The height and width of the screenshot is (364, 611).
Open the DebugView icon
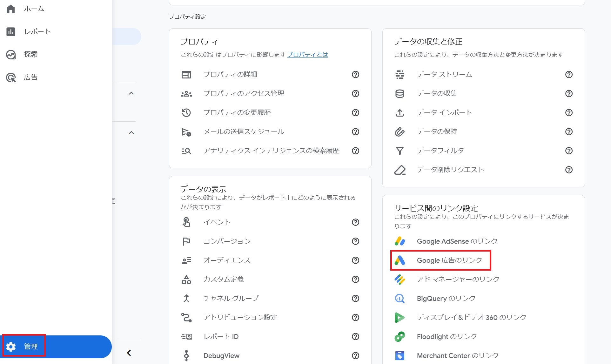[x=187, y=355]
